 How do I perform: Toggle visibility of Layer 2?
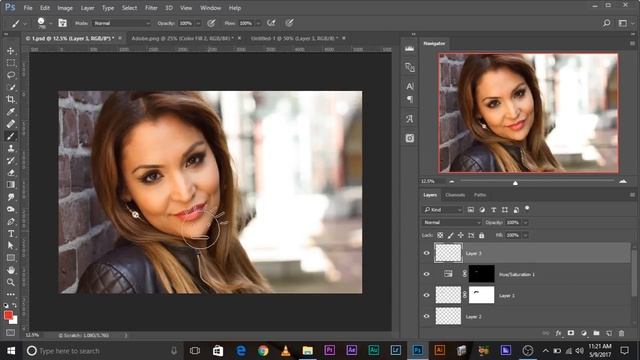pyautogui.click(x=427, y=316)
